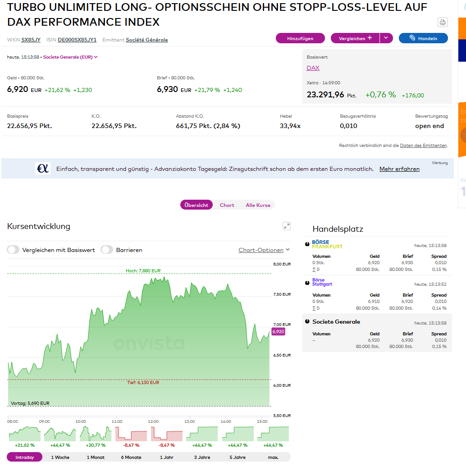Viewport: 466px width, 476px height.
Task: Click the Advanzia logo in the banner
Action: coord(43,169)
